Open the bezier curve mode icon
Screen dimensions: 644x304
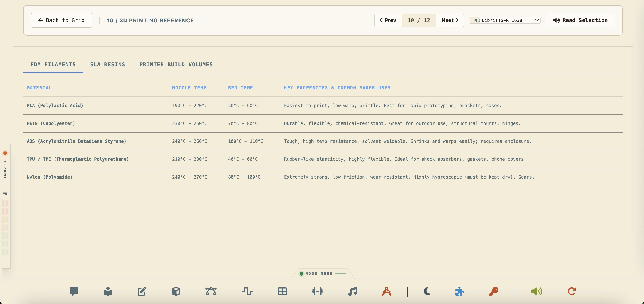point(211,291)
